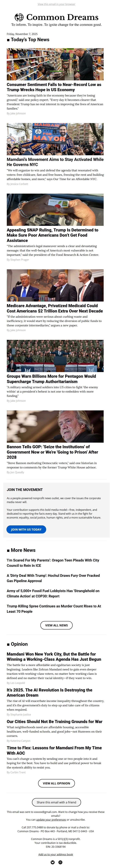Viewport: 113px width, 868px height.
Task: Click the Bannon close-up photo
Action: (x=55, y=426)
